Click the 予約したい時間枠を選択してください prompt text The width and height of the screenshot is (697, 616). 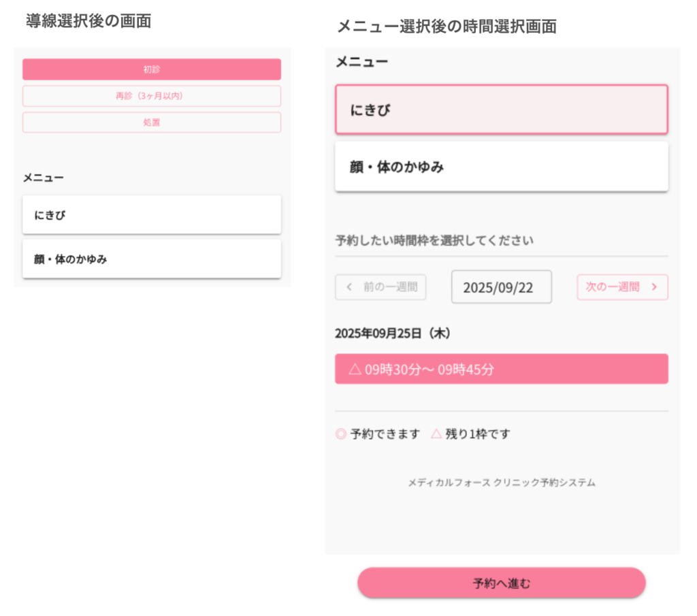[x=434, y=240]
